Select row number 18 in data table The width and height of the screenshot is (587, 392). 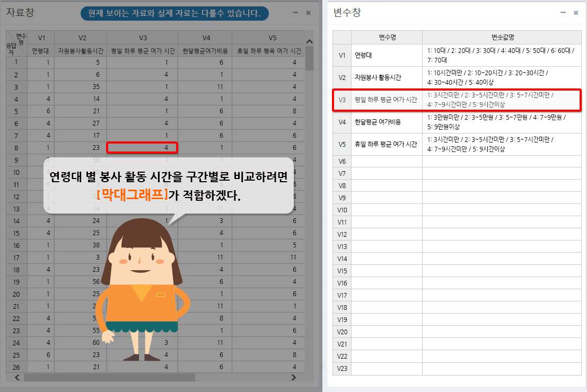coord(16,270)
